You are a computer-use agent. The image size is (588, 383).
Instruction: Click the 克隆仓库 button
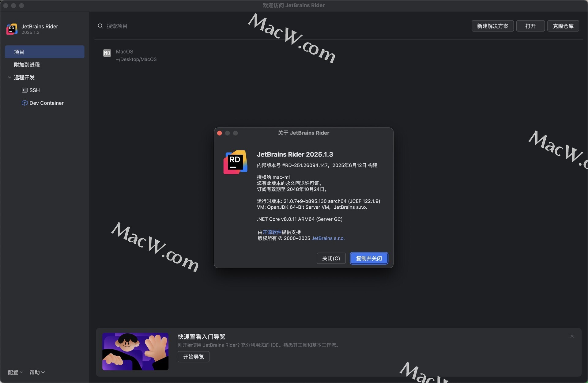coord(563,26)
